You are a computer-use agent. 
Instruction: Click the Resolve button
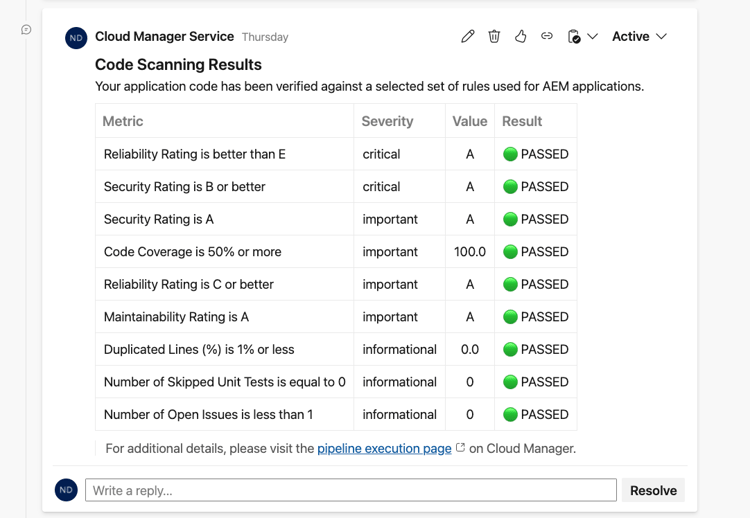click(x=653, y=490)
